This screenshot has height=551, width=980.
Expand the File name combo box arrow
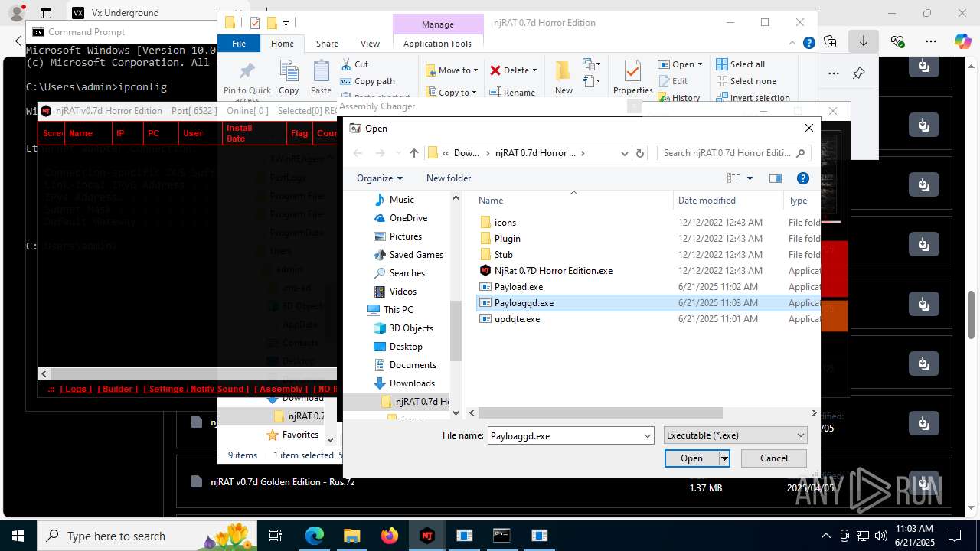(647, 435)
